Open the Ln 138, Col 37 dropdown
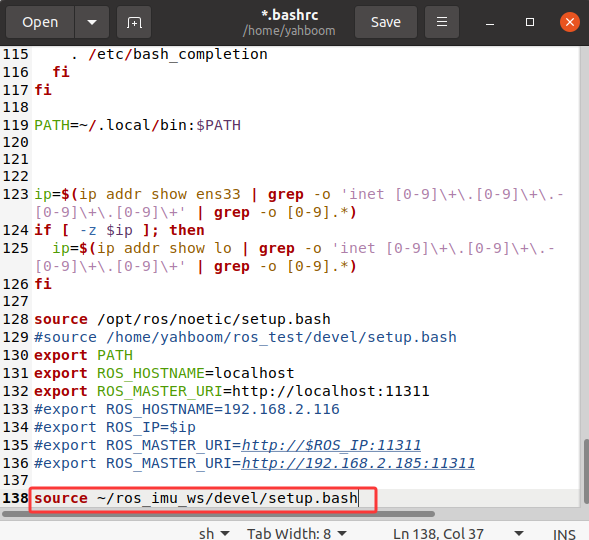This screenshot has width=589, height=540. pos(458,533)
